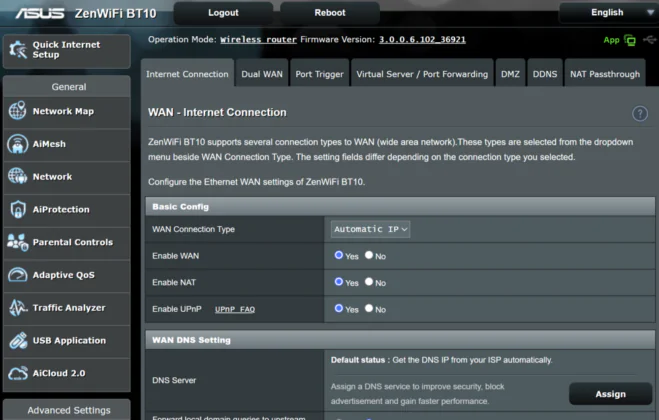Image resolution: width=659 pixels, height=420 pixels.
Task: Open the AiProtection menu entry
Action: click(x=67, y=209)
